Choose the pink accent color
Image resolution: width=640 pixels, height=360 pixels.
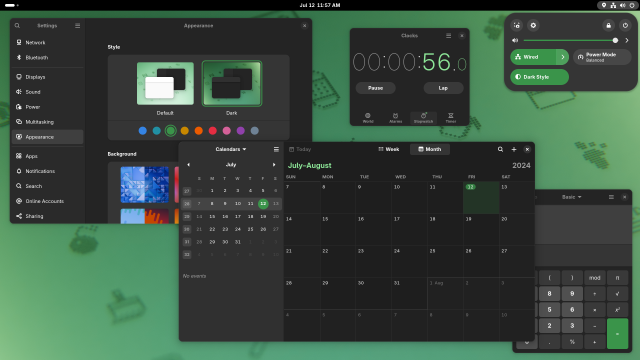coord(227,131)
